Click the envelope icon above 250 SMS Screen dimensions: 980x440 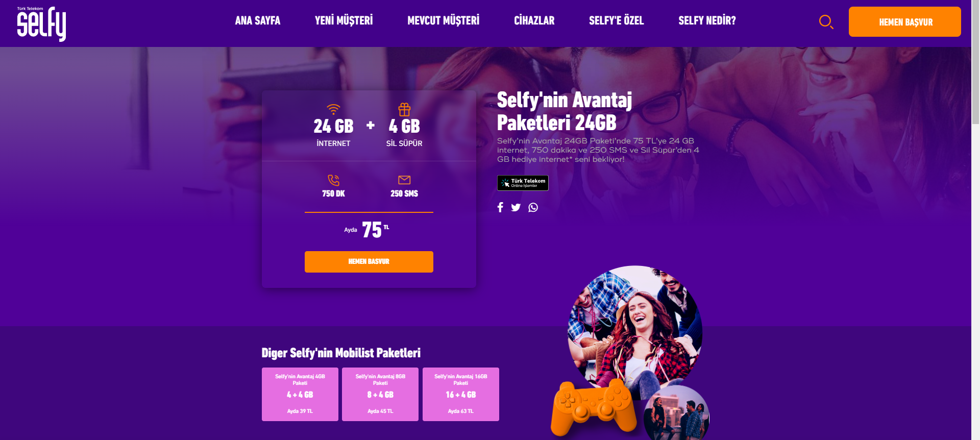click(x=404, y=180)
